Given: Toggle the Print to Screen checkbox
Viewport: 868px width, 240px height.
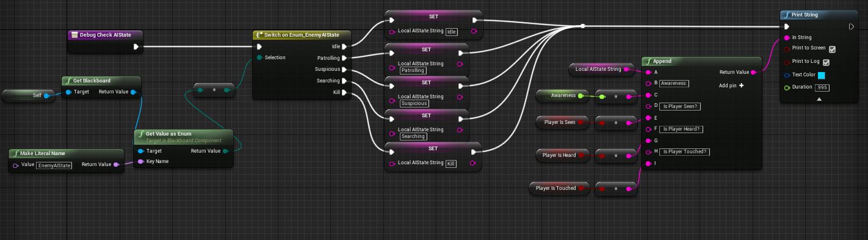Looking at the screenshot, I should 832,49.
